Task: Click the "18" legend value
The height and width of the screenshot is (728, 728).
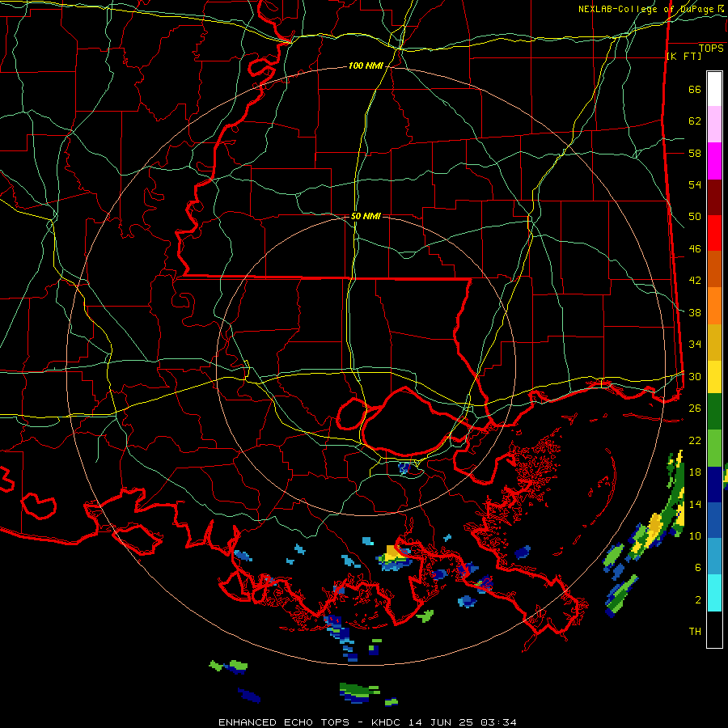Action: 695,472
